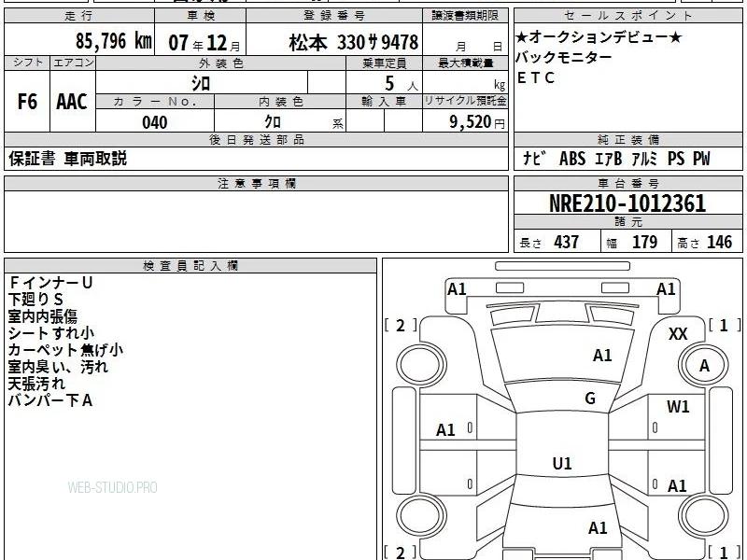Select the 外装色 header

(220, 63)
